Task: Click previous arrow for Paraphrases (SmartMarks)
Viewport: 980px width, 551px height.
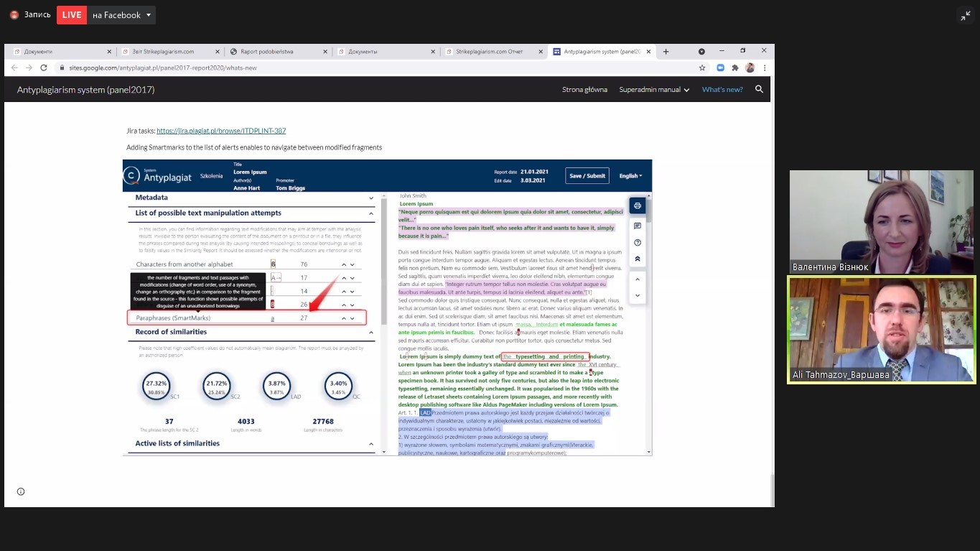Action: tap(343, 318)
